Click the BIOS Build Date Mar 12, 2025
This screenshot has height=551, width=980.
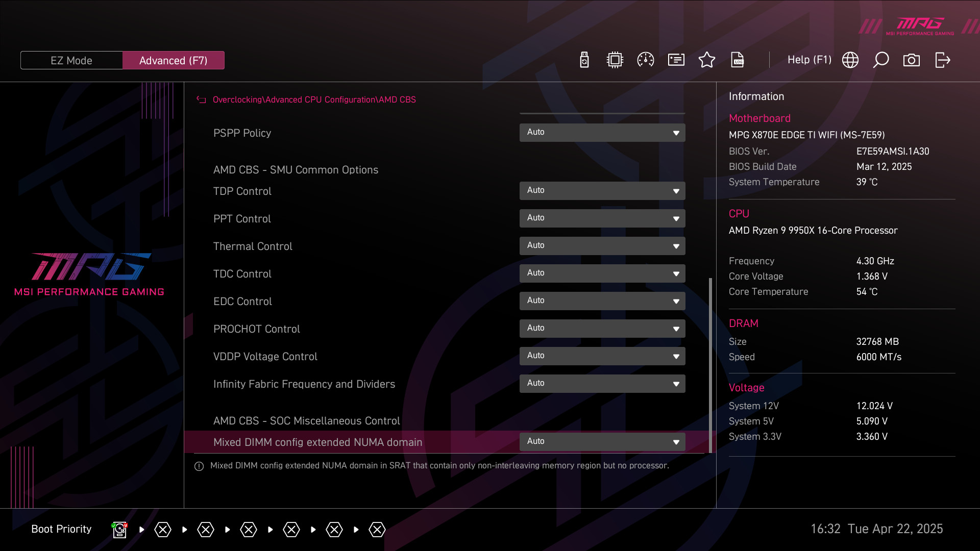coord(884,167)
